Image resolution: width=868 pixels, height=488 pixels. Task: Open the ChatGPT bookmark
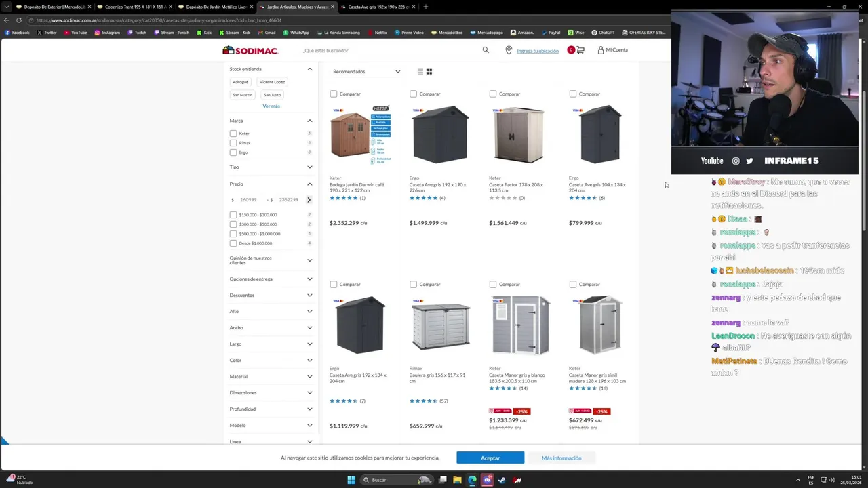604,33
